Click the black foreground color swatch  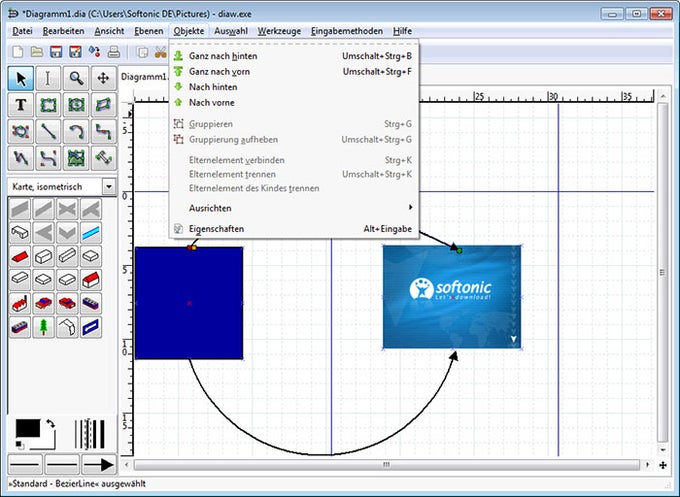26,427
